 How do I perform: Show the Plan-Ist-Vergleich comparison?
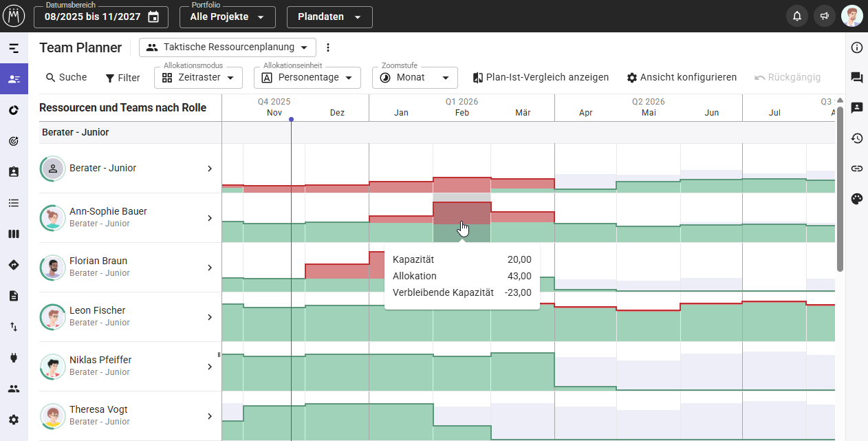(x=541, y=78)
